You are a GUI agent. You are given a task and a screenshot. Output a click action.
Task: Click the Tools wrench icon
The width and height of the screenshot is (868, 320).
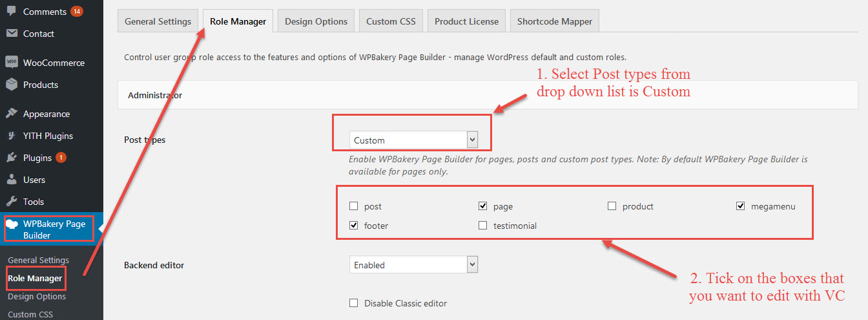pyautogui.click(x=12, y=202)
